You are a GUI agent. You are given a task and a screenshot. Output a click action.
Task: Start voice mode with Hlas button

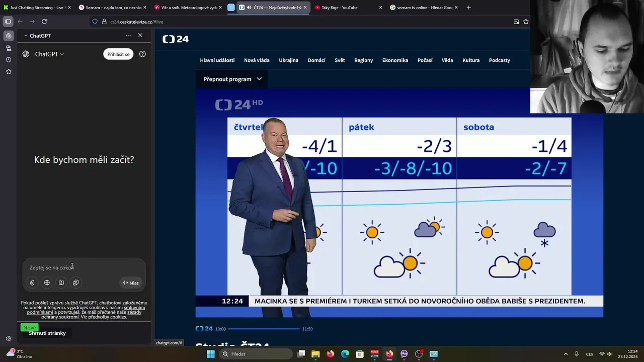131,283
